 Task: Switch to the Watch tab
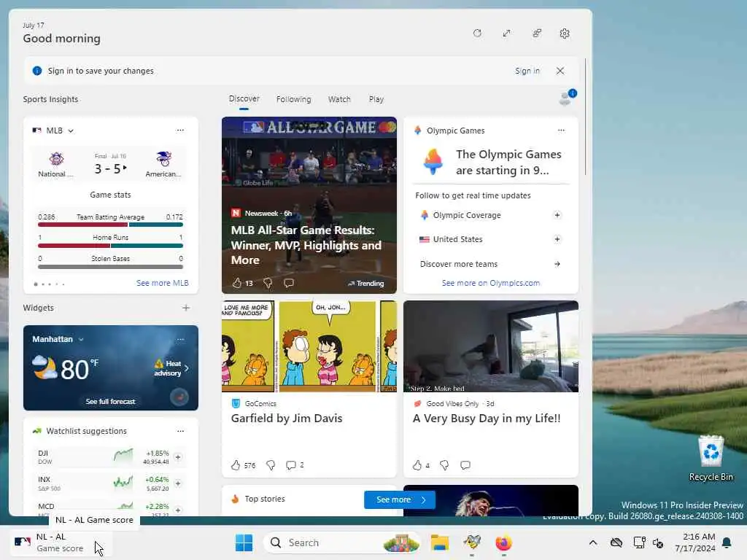pos(339,99)
